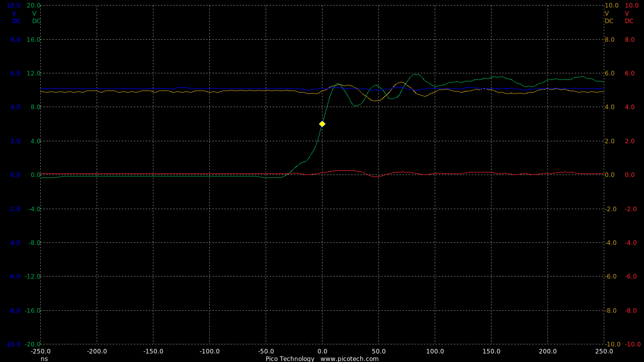Click the yellow diamond trigger marker

tap(322, 124)
